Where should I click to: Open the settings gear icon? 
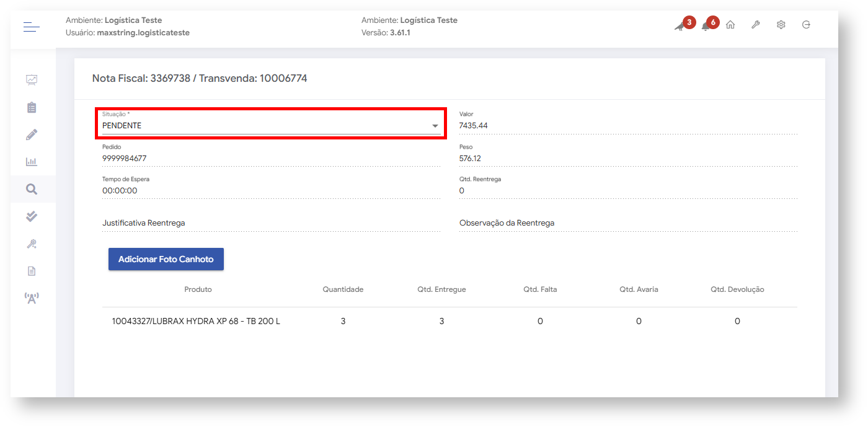pos(781,25)
